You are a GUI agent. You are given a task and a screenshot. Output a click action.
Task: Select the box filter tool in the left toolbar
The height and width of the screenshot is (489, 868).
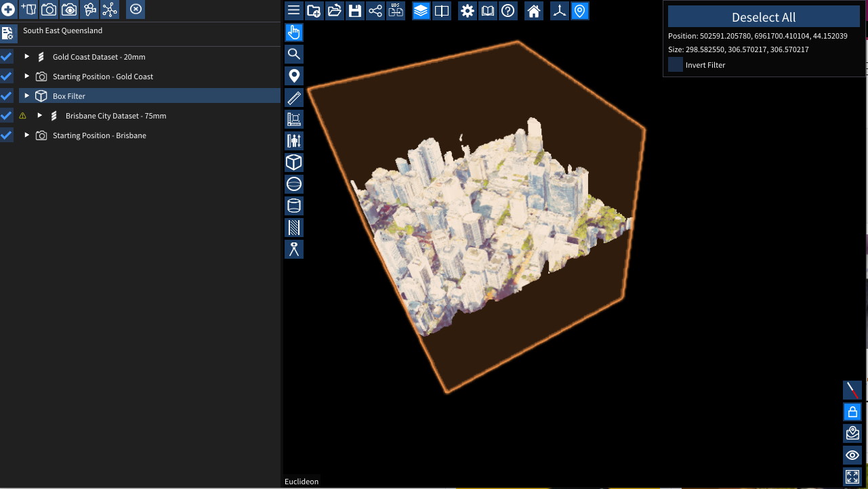294,162
